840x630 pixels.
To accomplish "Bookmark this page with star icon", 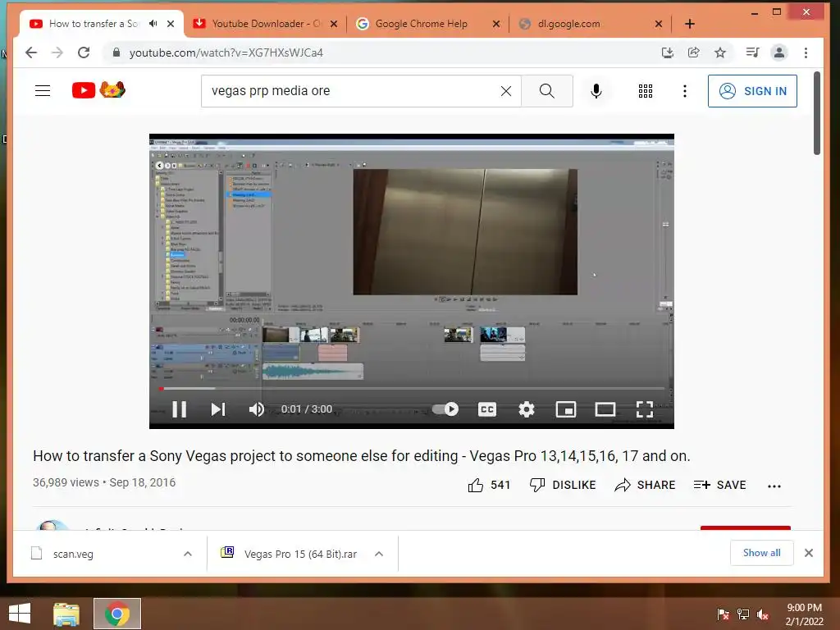I will point(720,52).
